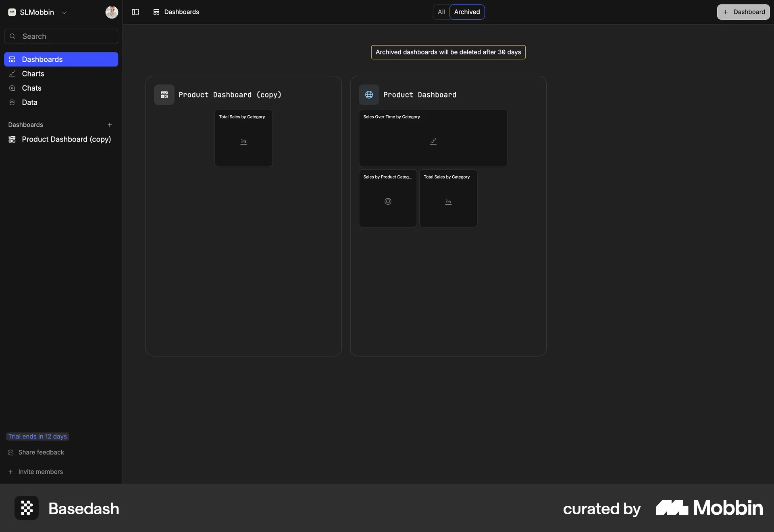Click Invite members

point(40,472)
